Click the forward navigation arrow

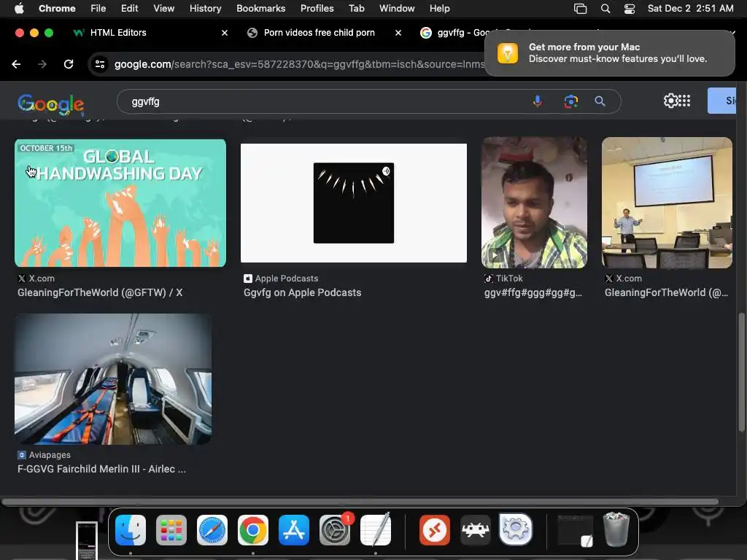coord(42,64)
